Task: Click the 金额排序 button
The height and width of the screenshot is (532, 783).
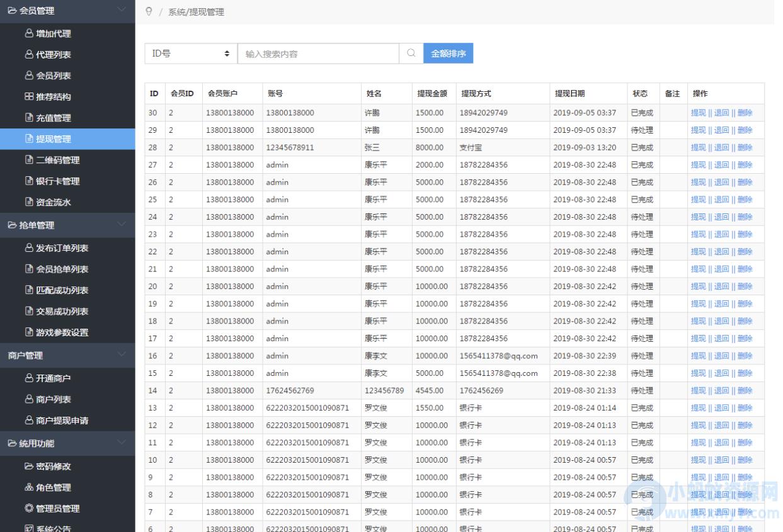Action: (x=448, y=54)
